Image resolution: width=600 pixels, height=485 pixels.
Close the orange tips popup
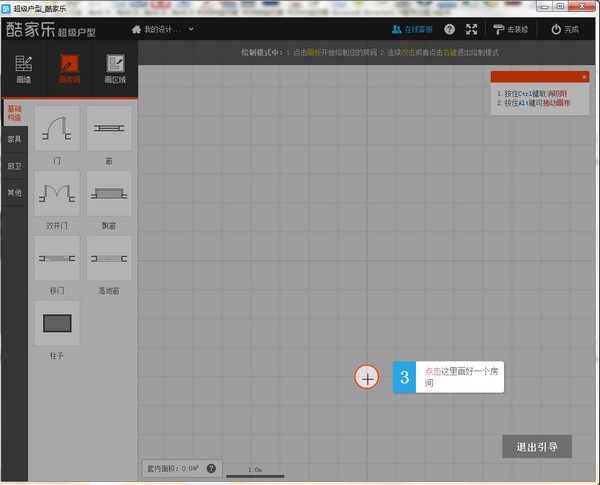pos(584,77)
